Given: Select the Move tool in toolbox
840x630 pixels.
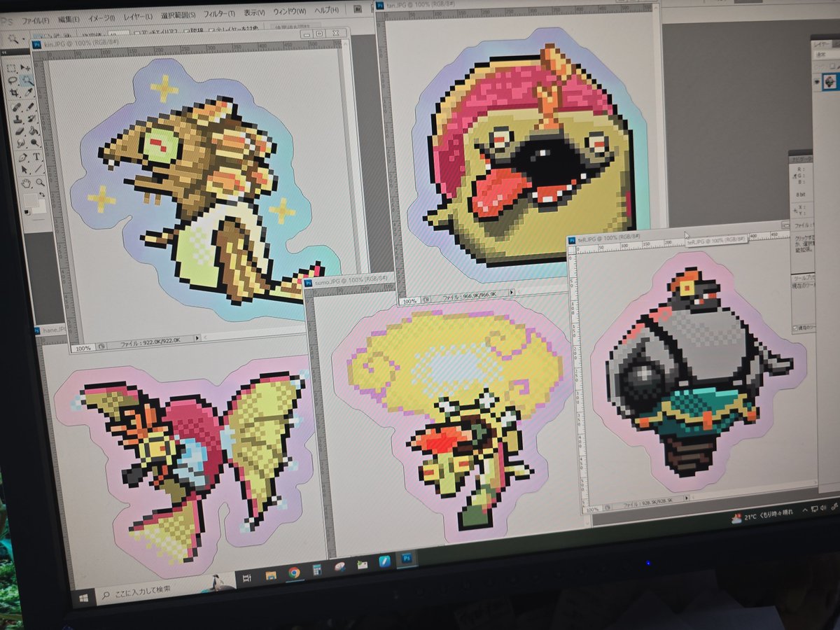Looking at the screenshot, I should 25,68.
